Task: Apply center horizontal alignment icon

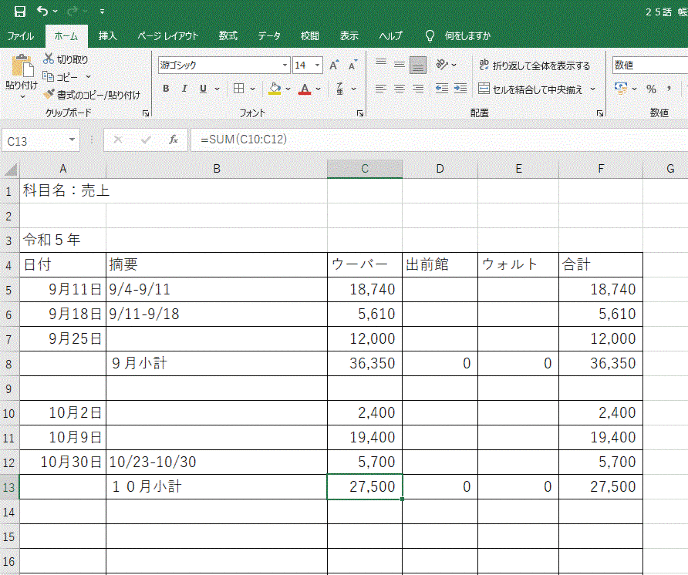Action: (400, 88)
